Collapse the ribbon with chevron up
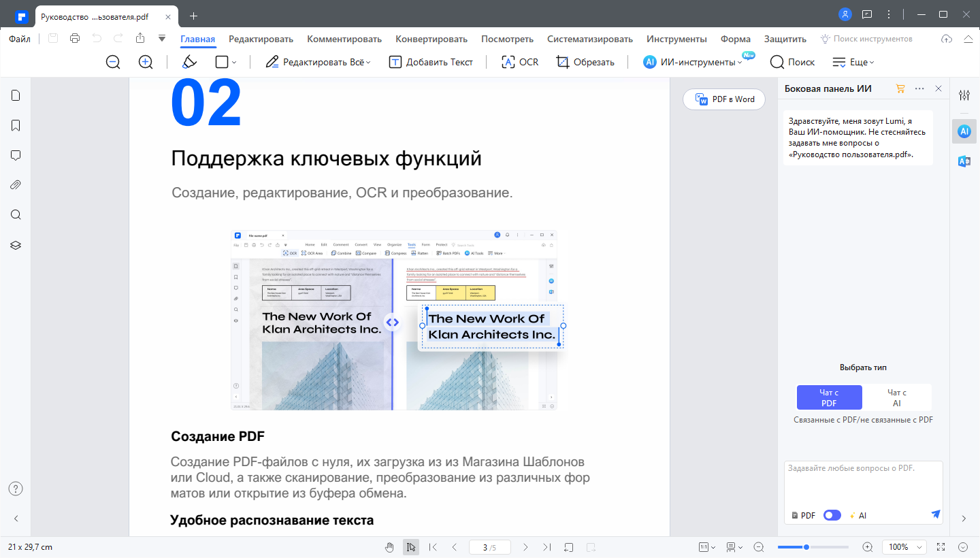 [968, 39]
